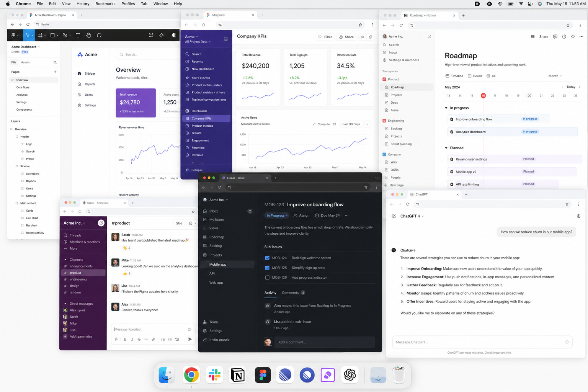Open Notion three-dot page menu
The height and width of the screenshot is (392, 588).
pyautogui.click(x=581, y=37)
